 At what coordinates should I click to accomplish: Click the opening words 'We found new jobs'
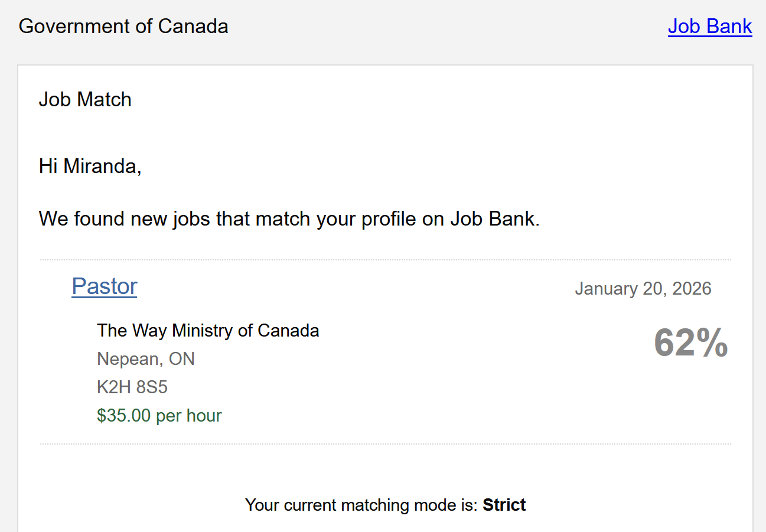pos(105,219)
